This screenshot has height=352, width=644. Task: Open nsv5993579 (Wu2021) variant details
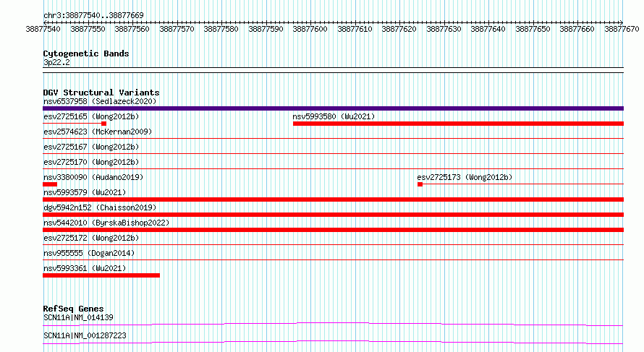[85, 192]
